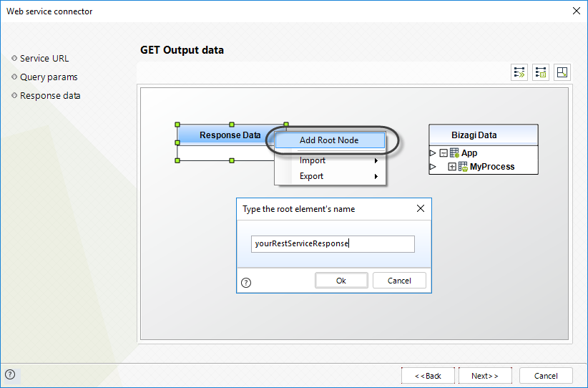Click the Response Data box header
588x388 pixels.
pos(230,135)
